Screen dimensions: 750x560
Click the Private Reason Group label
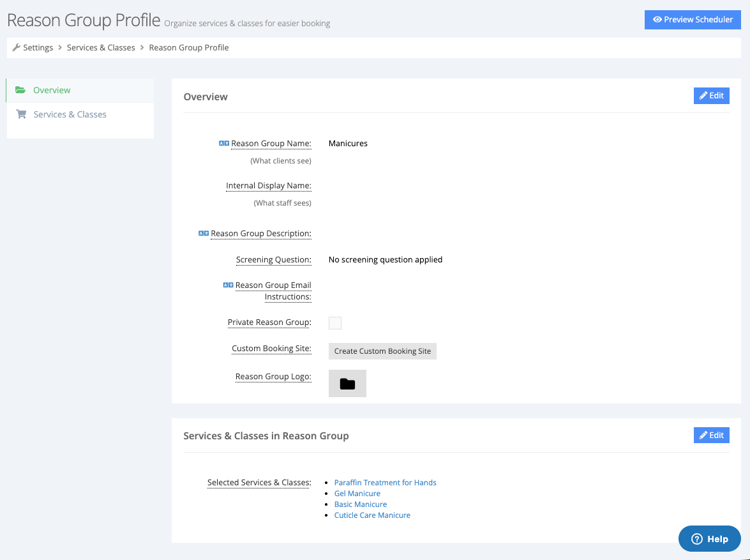[x=269, y=322]
